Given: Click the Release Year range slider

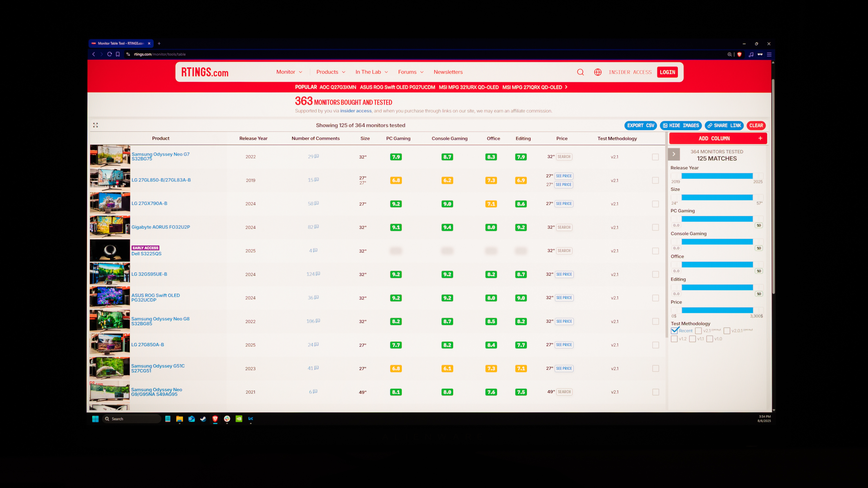Looking at the screenshot, I should click(x=717, y=176).
